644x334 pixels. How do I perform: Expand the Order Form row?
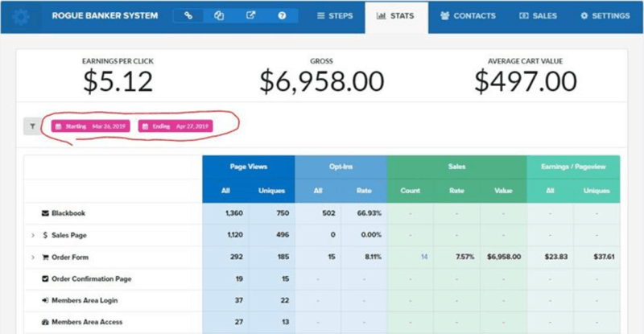tap(33, 258)
